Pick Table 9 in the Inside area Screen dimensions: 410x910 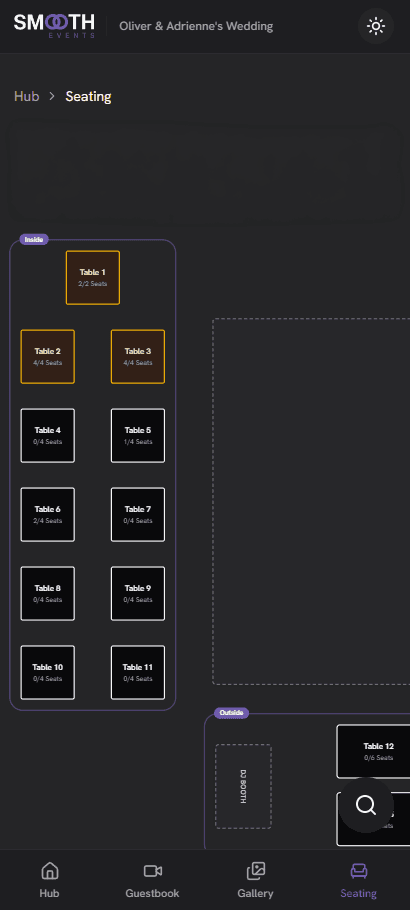138,593
